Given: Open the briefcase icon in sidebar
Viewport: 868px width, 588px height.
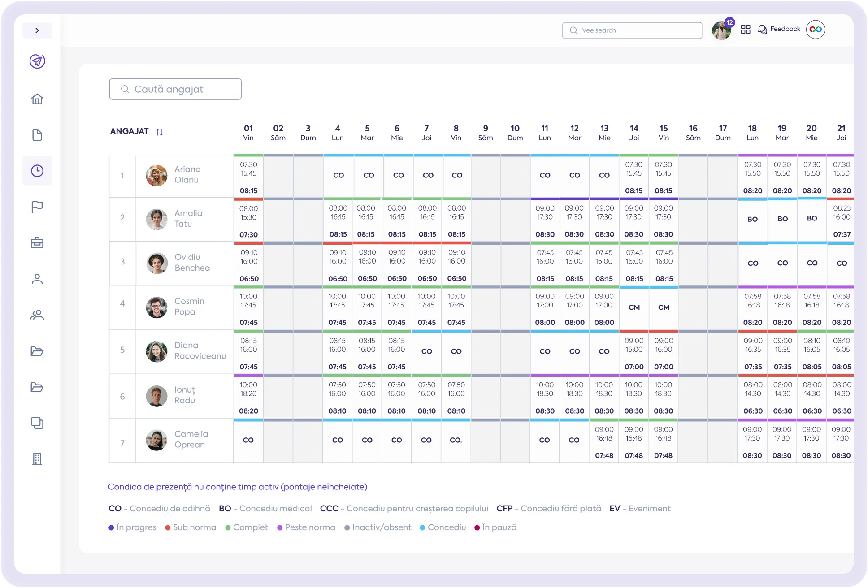Looking at the screenshot, I should [x=37, y=243].
